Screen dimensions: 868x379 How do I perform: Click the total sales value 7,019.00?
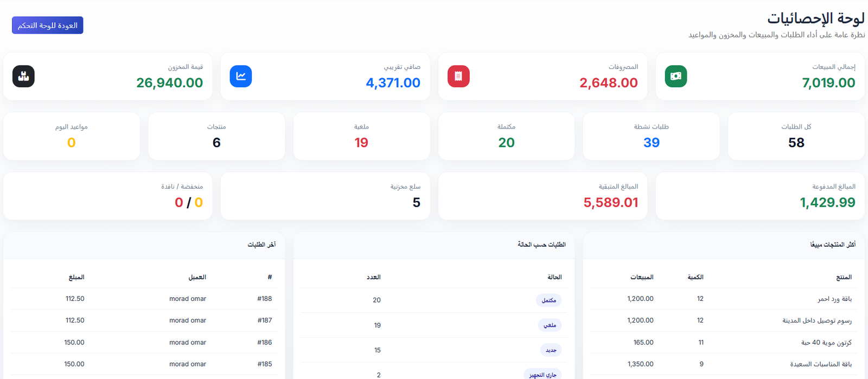[828, 83]
